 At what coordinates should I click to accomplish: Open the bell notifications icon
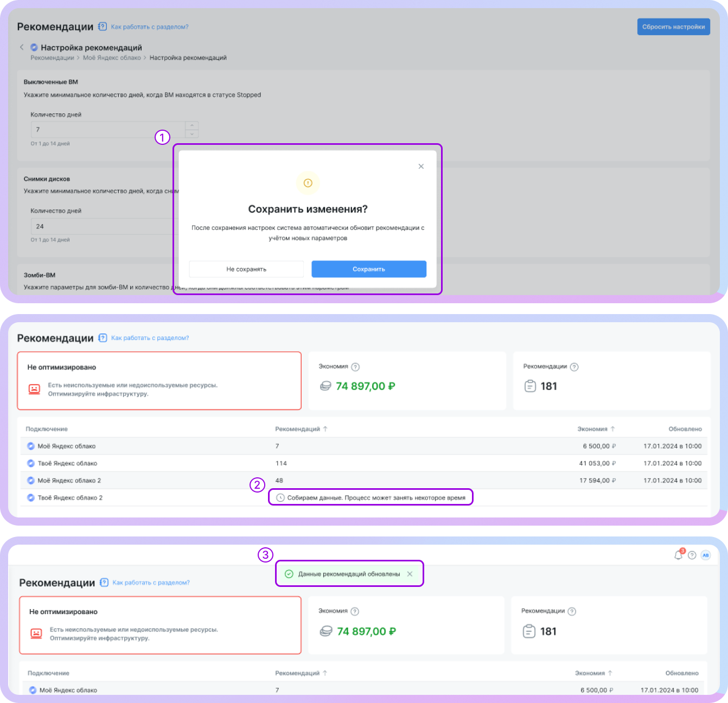point(678,555)
